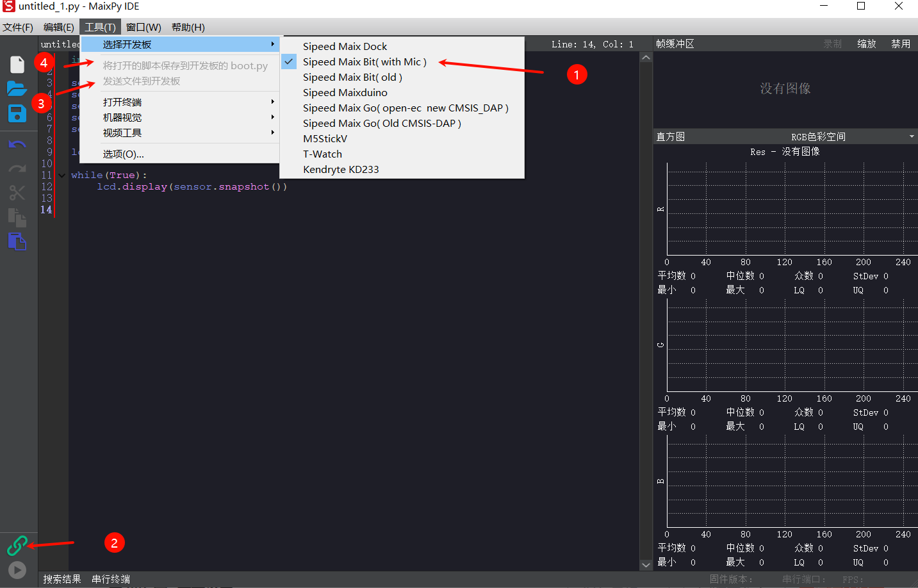The height and width of the screenshot is (588, 918).
Task: Click the 没有图像 frame buffer area
Action: (x=785, y=88)
